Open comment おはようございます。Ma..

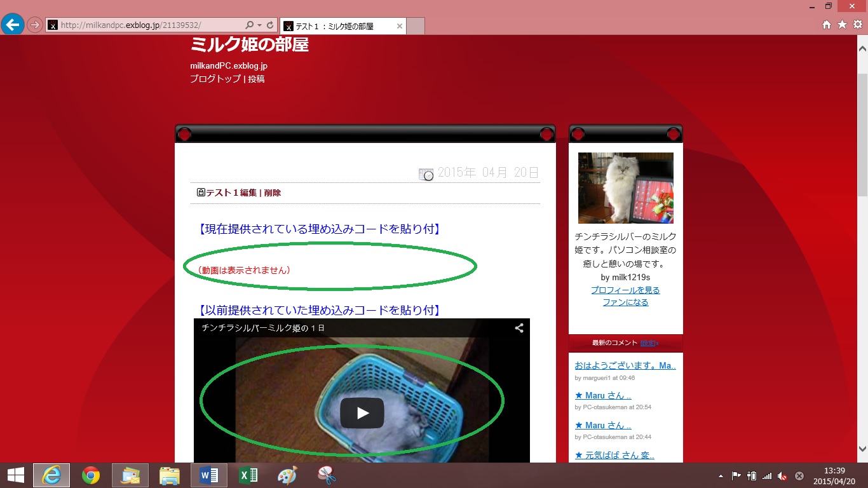tap(625, 366)
